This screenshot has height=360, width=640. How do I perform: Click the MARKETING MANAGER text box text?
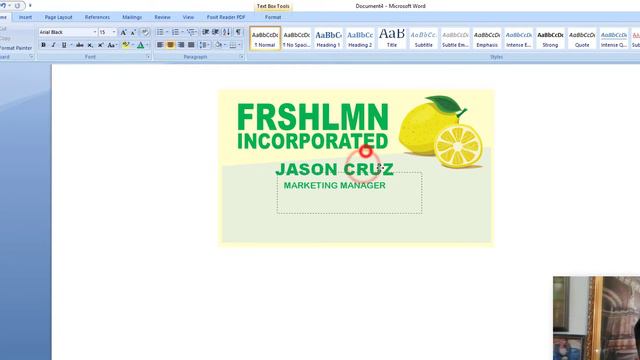(x=334, y=186)
